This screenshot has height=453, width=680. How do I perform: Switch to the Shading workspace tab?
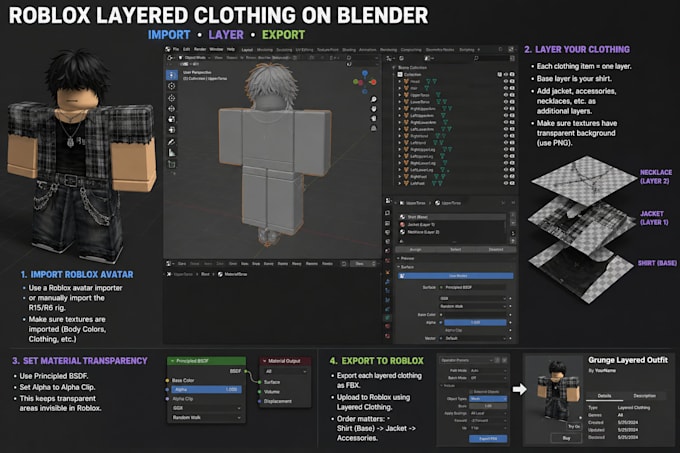(x=349, y=50)
